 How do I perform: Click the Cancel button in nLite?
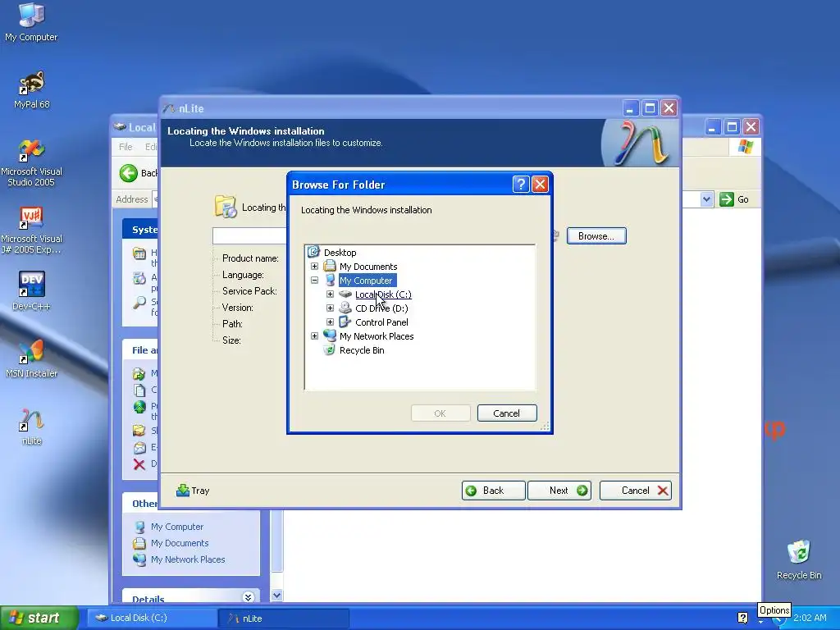(x=636, y=491)
